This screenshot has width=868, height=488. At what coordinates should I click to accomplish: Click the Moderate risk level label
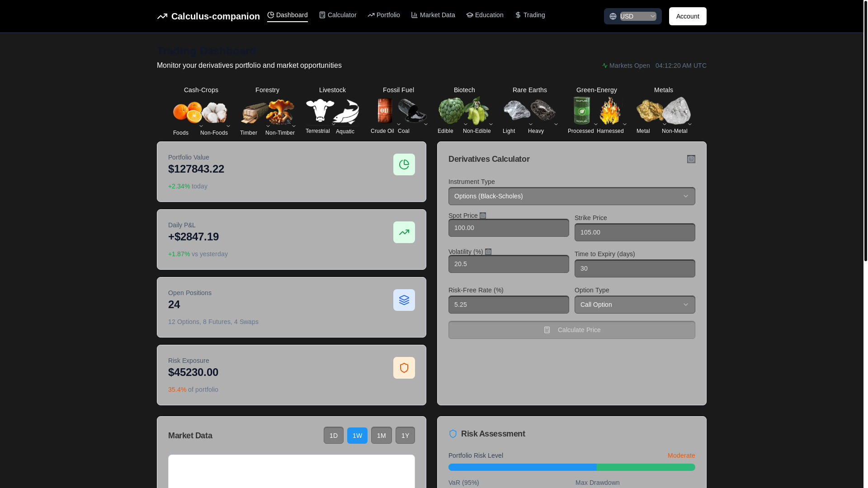(x=681, y=455)
